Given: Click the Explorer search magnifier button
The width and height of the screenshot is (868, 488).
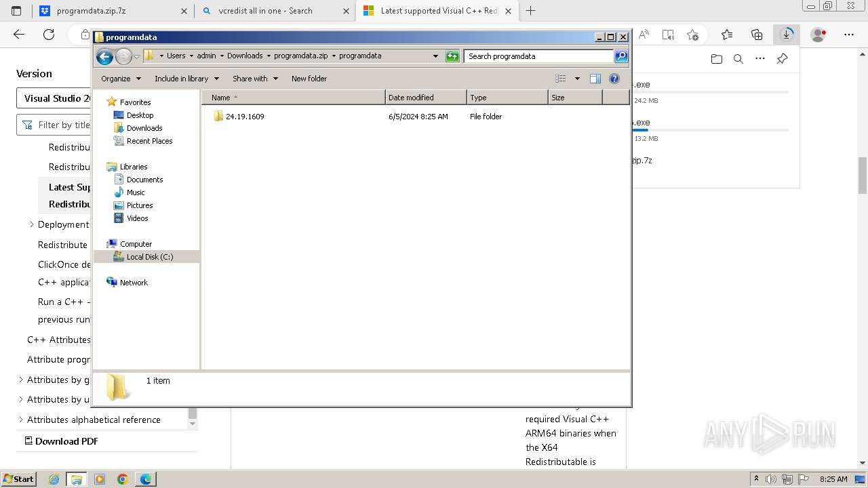Looking at the screenshot, I should point(621,56).
